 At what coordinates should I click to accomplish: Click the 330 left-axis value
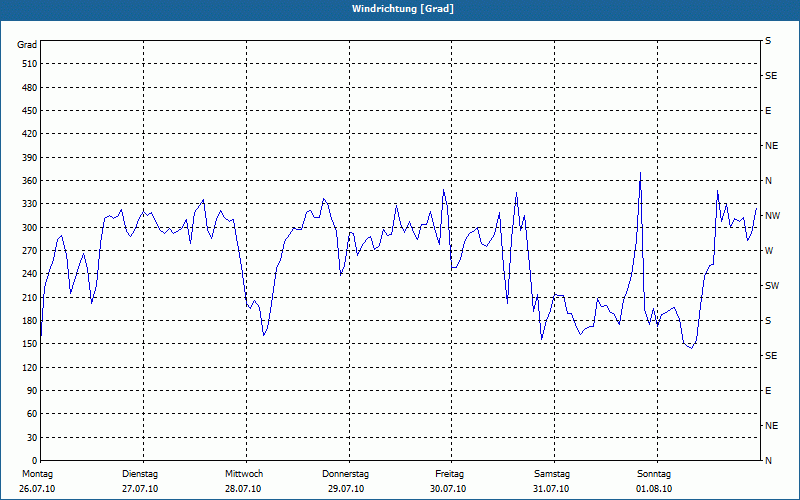click(29, 204)
